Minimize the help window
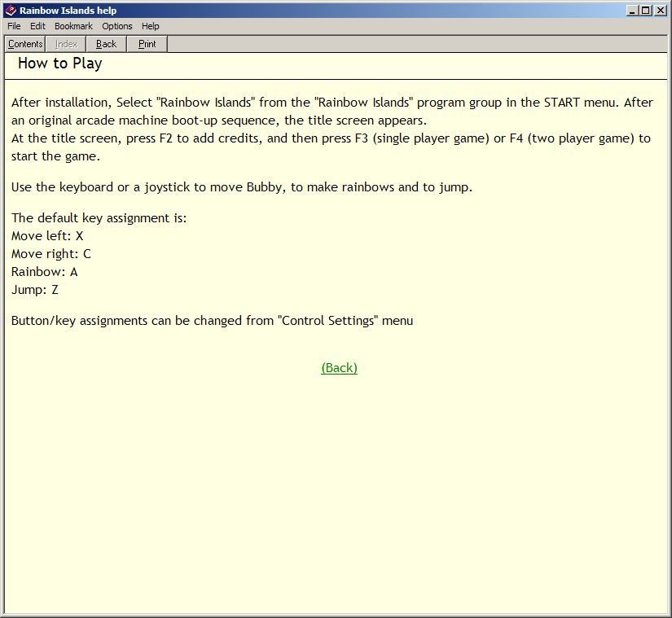 (633, 11)
